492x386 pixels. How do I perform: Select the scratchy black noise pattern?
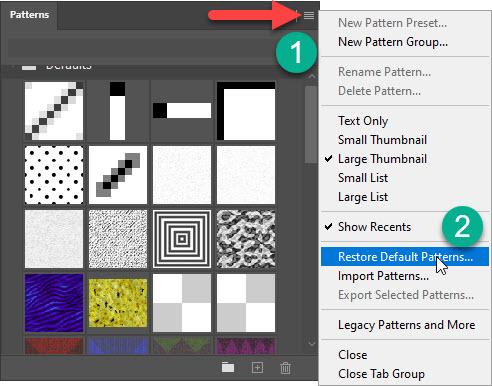click(x=118, y=239)
